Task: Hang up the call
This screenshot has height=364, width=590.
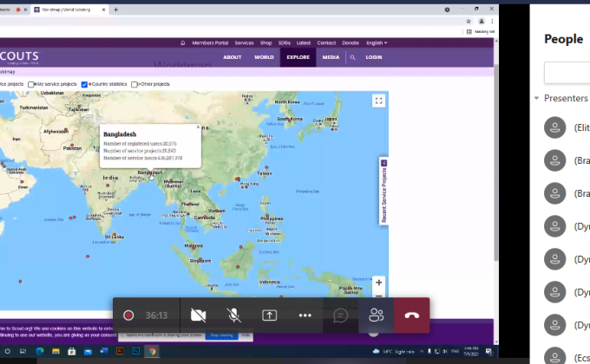Action: (411, 315)
